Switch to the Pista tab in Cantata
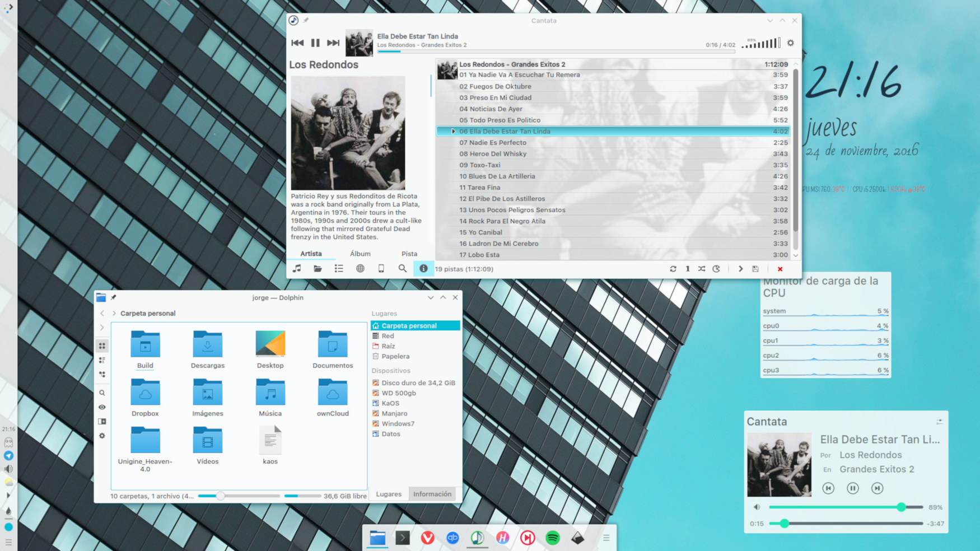The image size is (980, 551). pos(409,254)
